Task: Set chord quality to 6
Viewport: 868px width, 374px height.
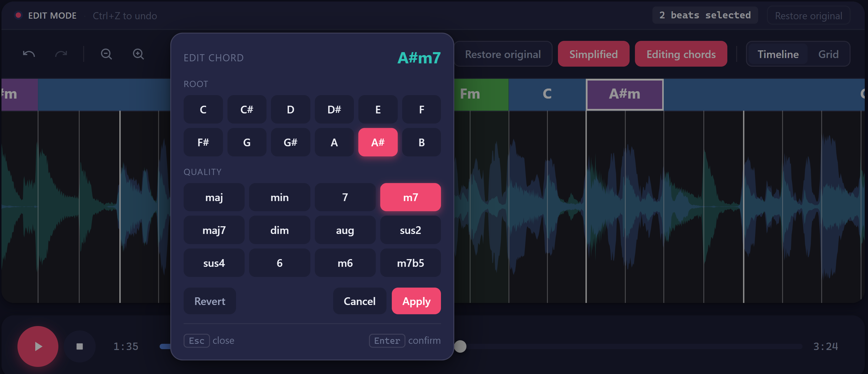Action: tap(279, 263)
